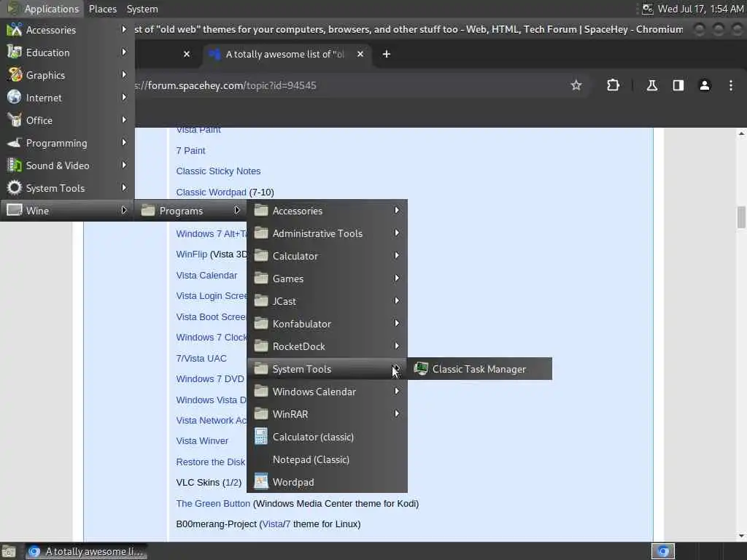Expand arrow beside Internet category
This screenshot has width=747, height=560.
[124, 97]
